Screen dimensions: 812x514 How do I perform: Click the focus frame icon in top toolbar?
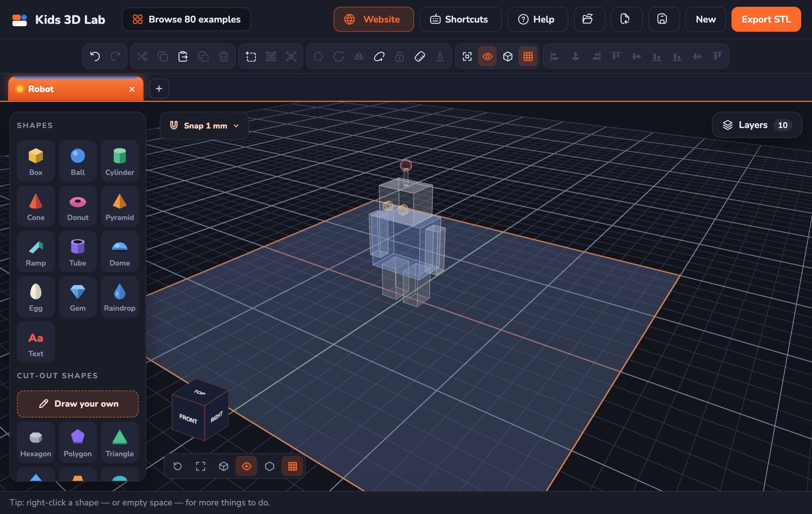point(467,56)
